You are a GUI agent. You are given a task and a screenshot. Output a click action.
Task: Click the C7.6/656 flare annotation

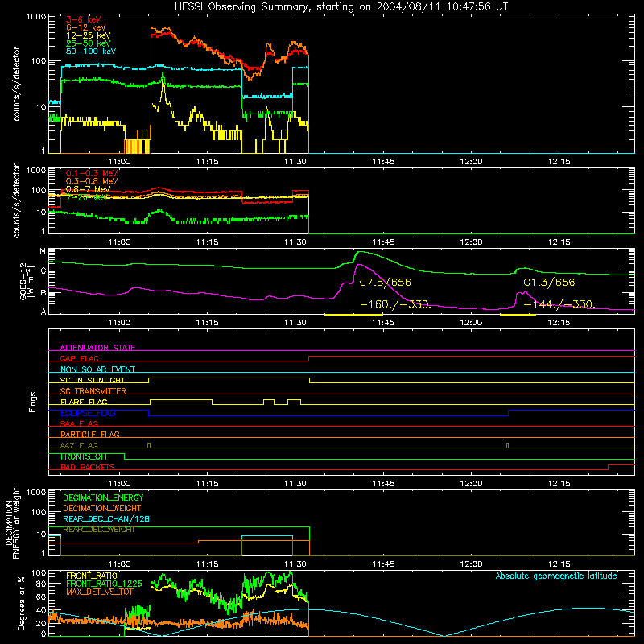(x=385, y=283)
